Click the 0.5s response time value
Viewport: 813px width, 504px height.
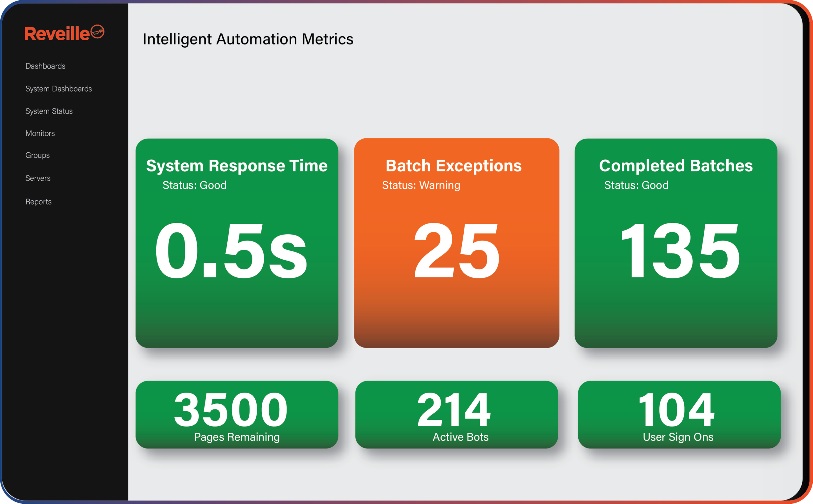tap(231, 250)
